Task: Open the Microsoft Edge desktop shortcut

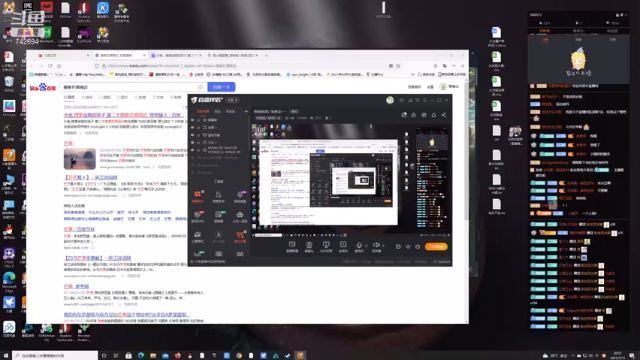Action: (x=9, y=282)
